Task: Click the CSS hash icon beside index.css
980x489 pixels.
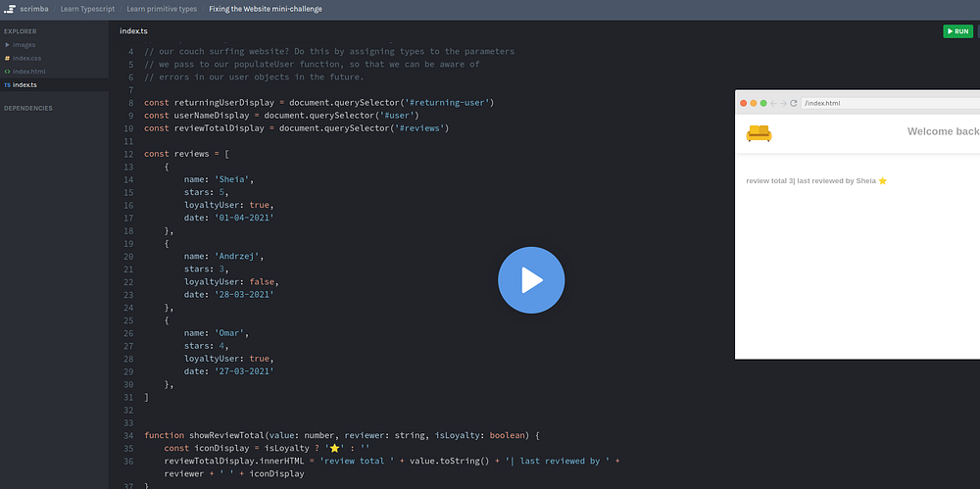Action: click(x=7, y=58)
